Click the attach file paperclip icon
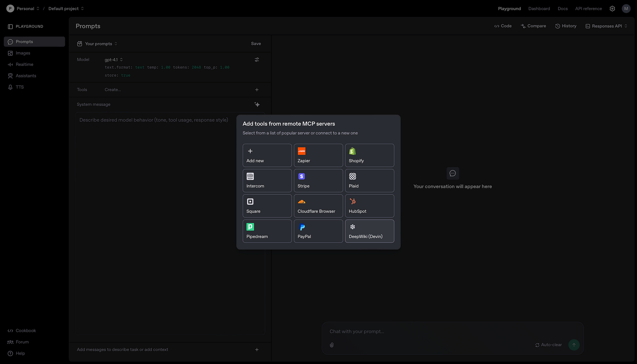The height and width of the screenshot is (364, 637). point(332,345)
